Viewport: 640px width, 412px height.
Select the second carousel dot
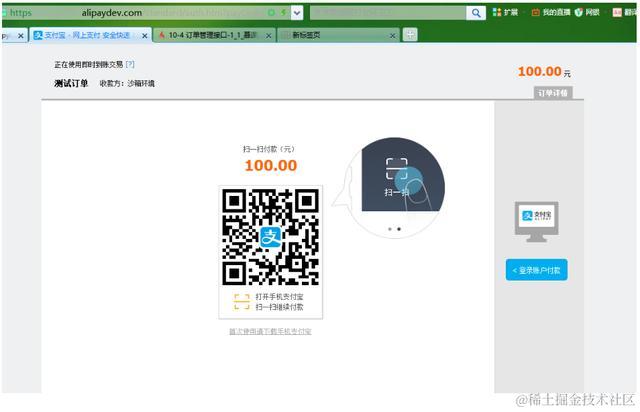(x=399, y=229)
